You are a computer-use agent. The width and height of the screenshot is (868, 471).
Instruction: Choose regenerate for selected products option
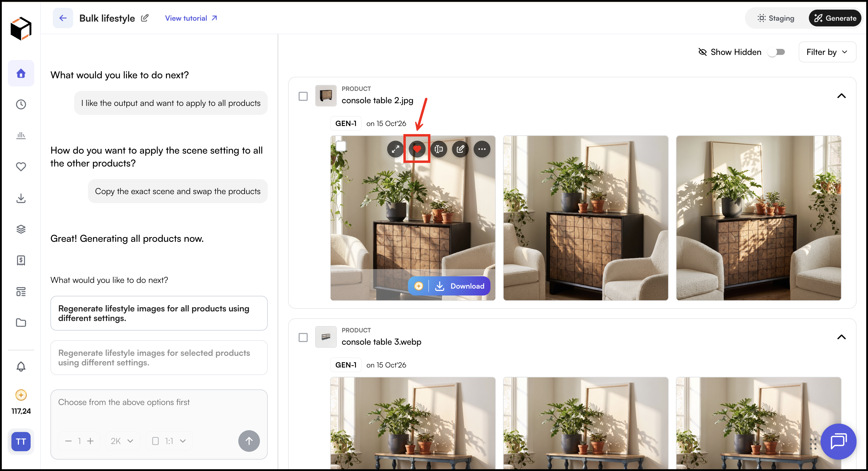[x=159, y=358]
